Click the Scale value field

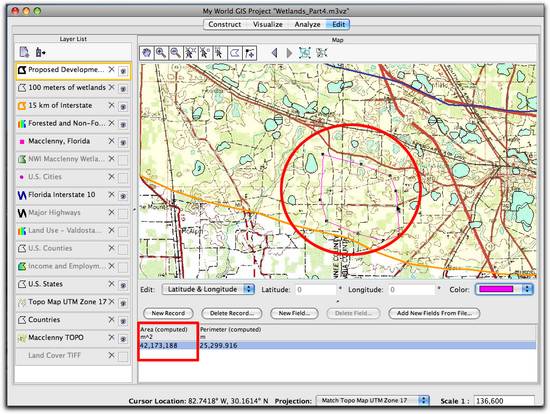[x=504, y=401]
